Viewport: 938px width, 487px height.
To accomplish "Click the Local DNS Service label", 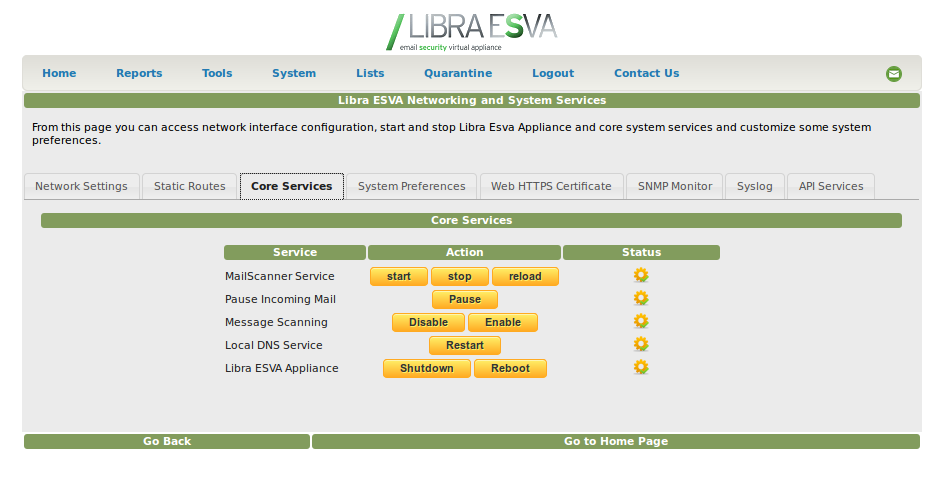I will (x=273, y=345).
